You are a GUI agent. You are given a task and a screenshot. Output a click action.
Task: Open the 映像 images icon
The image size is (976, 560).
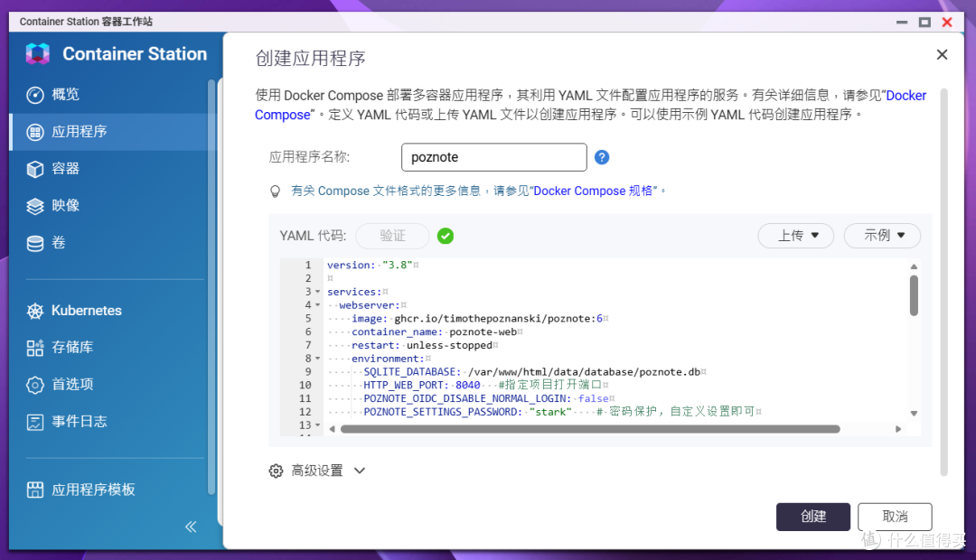click(x=35, y=206)
